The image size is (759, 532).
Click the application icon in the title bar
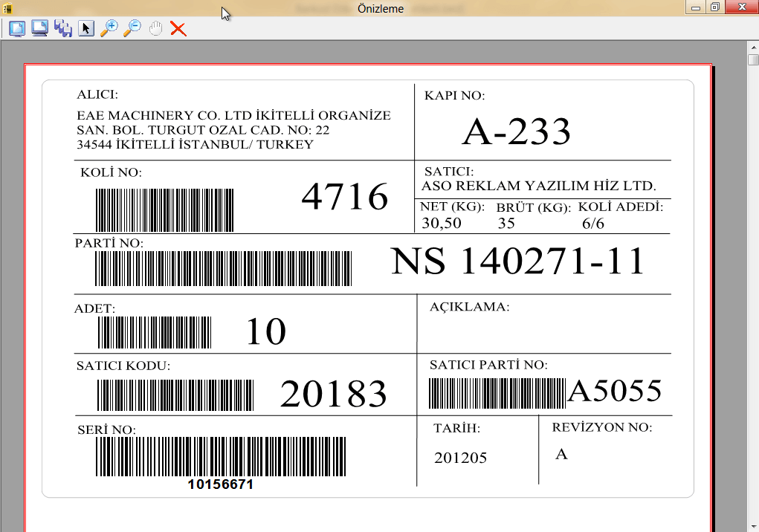(x=7, y=8)
